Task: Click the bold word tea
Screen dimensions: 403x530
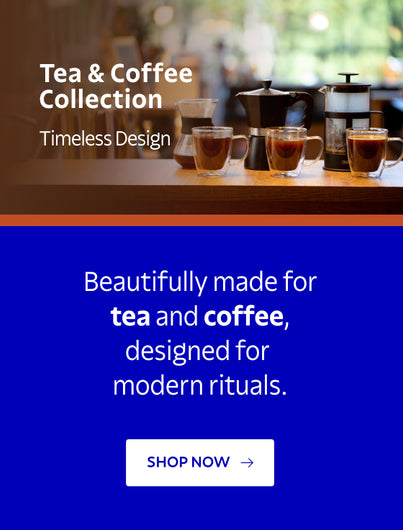Action: (130, 317)
